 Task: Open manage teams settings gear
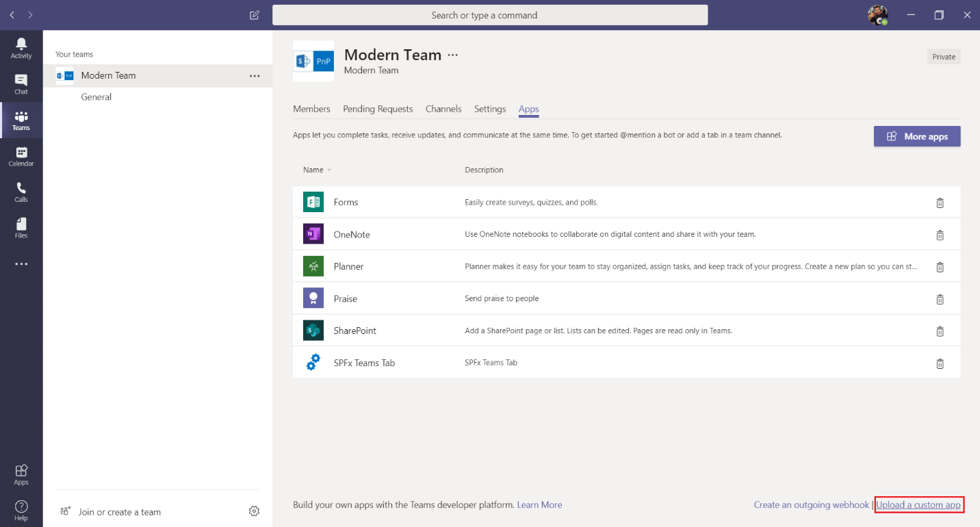[254, 511]
